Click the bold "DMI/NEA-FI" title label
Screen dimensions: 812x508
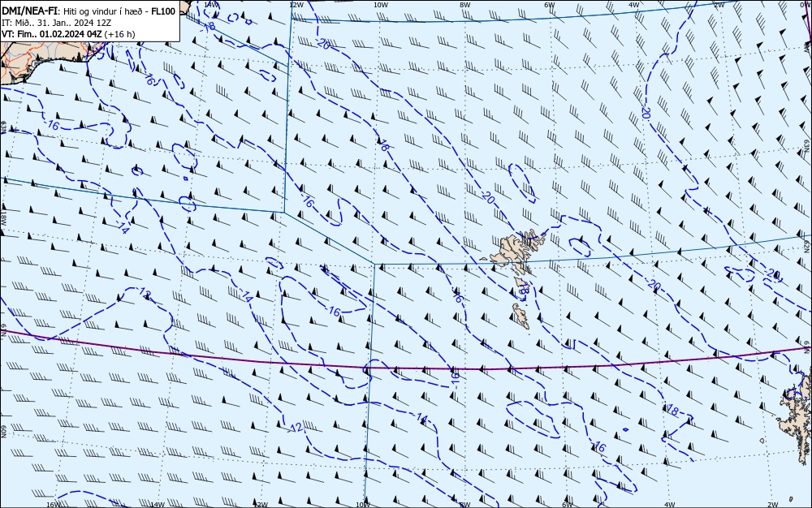pyautogui.click(x=28, y=11)
